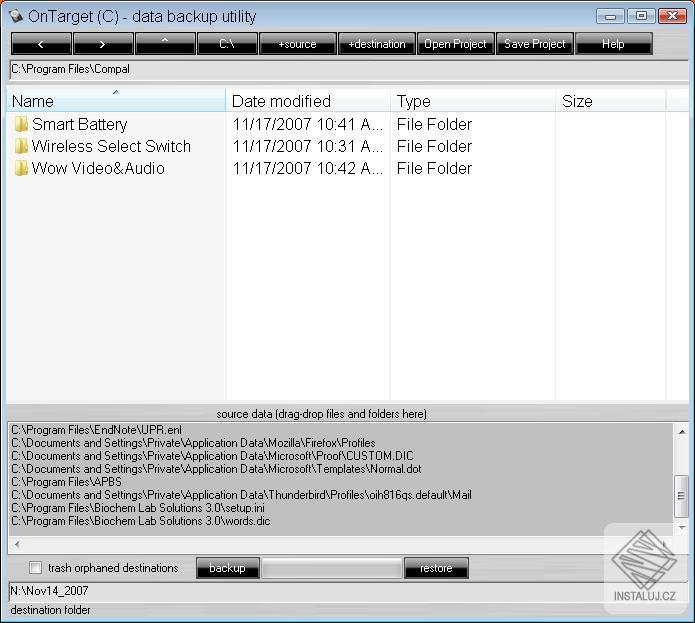The height and width of the screenshot is (623, 695).
Task: Sort by the Size column header
Action: (x=610, y=101)
